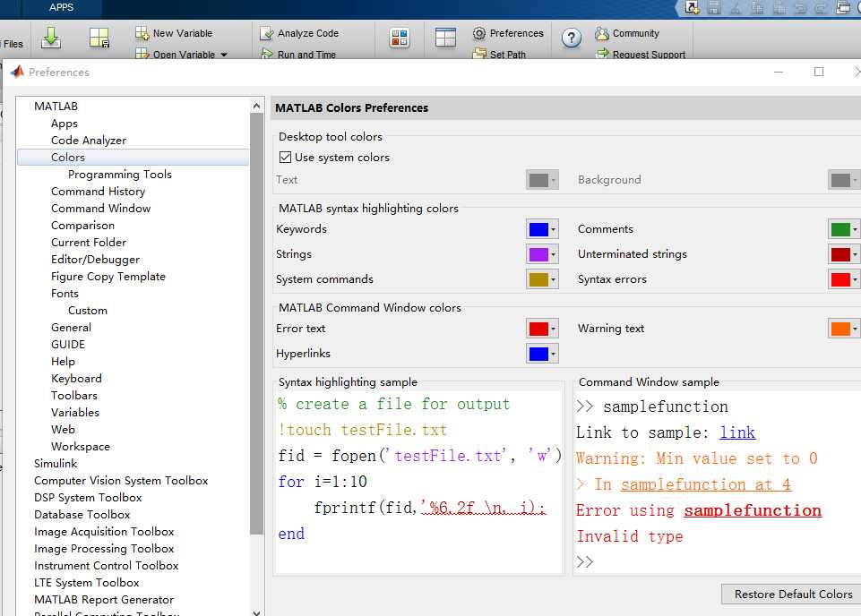The image size is (861, 616).
Task: Click the Simulink Library icon
Action: [400, 38]
